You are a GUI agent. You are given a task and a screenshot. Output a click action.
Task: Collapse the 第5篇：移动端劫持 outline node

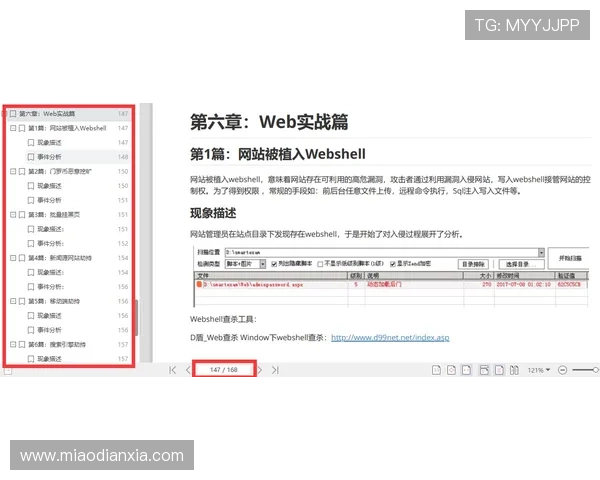tap(13, 301)
